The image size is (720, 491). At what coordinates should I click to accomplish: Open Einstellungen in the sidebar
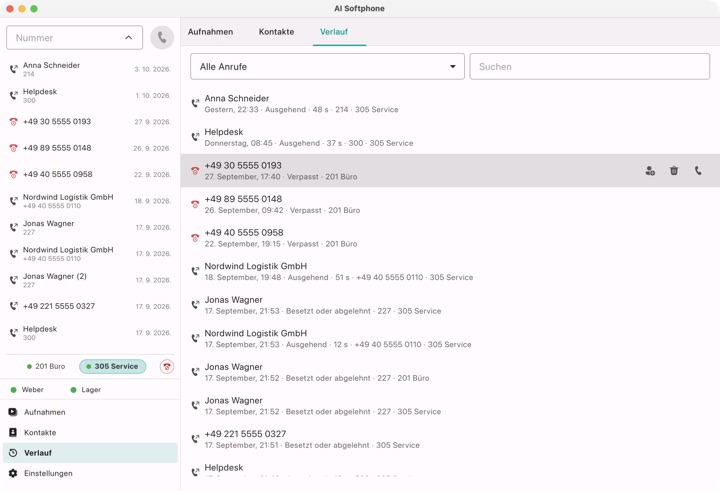(90, 473)
